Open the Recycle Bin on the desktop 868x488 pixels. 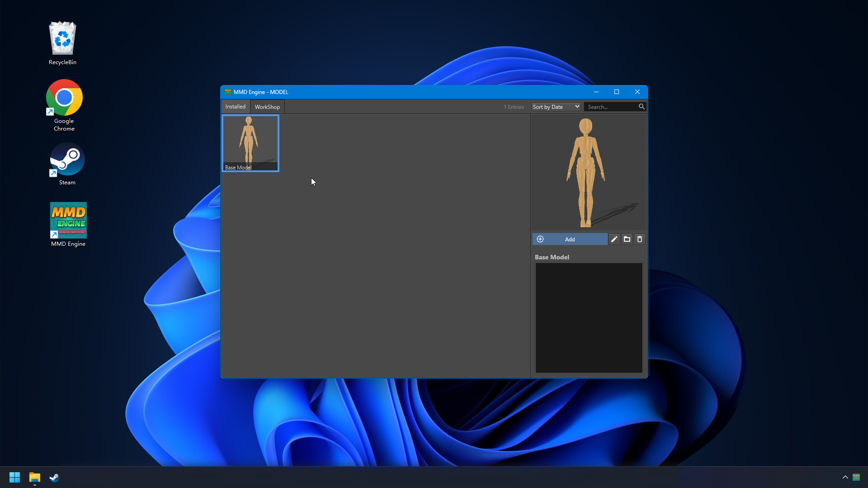click(x=62, y=38)
